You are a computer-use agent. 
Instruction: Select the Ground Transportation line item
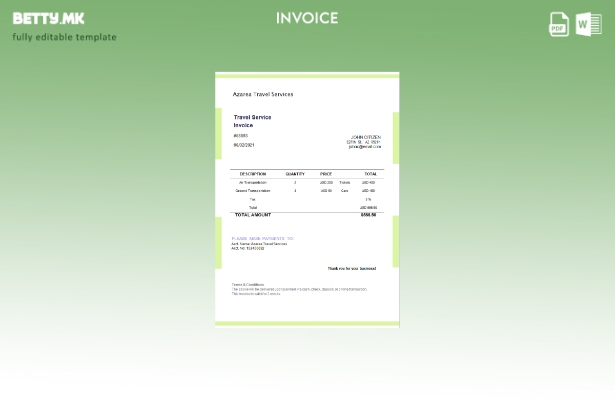tap(253, 191)
